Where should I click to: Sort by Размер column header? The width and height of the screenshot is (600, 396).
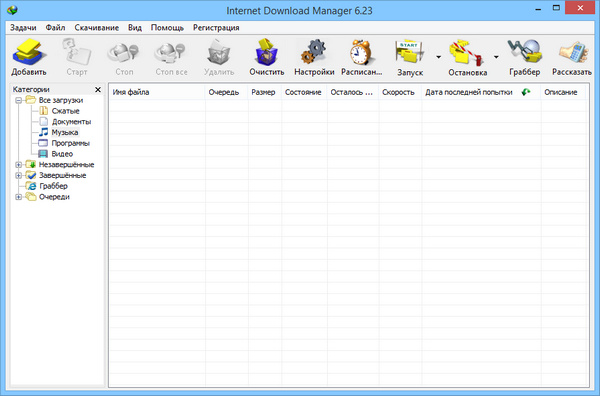[x=265, y=92]
